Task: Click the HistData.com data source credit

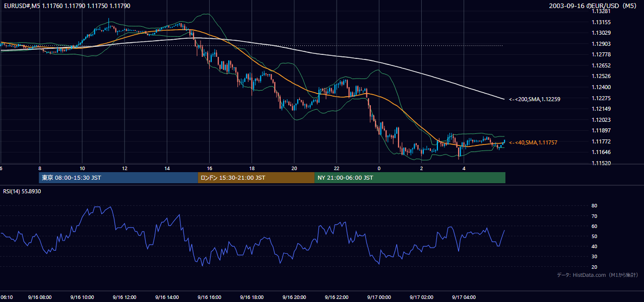Action: (x=598, y=275)
